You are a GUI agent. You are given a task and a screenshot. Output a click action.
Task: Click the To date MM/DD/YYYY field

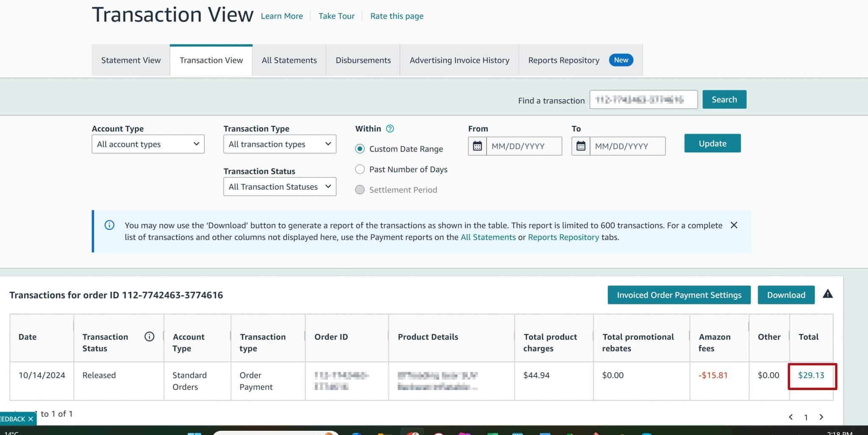tap(628, 146)
